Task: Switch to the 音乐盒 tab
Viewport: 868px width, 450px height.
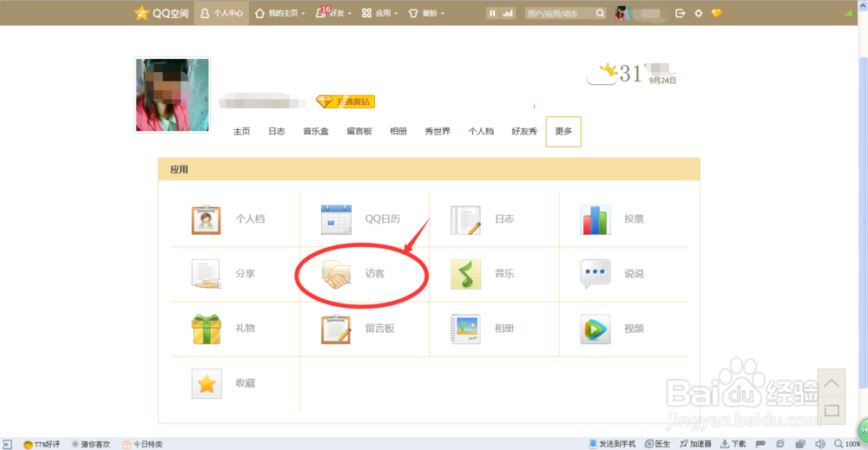Action: click(316, 132)
